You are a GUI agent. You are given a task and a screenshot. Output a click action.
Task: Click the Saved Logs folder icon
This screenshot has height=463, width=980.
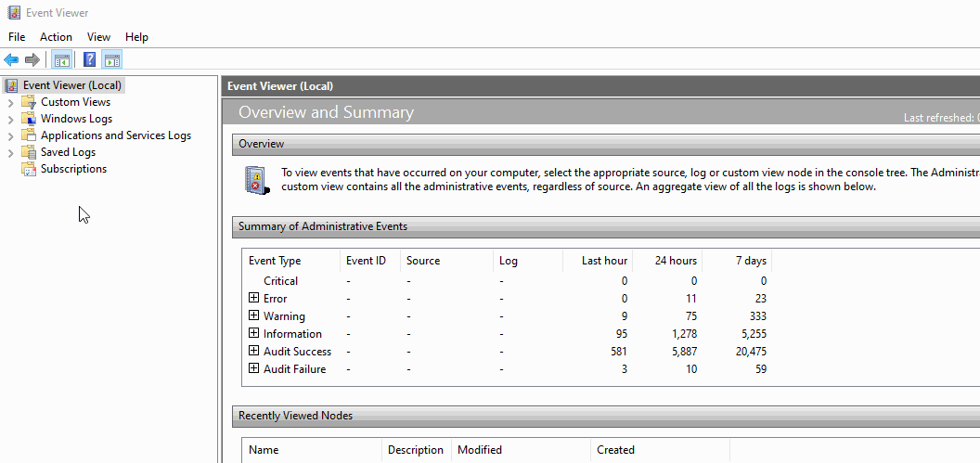pos(29,152)
